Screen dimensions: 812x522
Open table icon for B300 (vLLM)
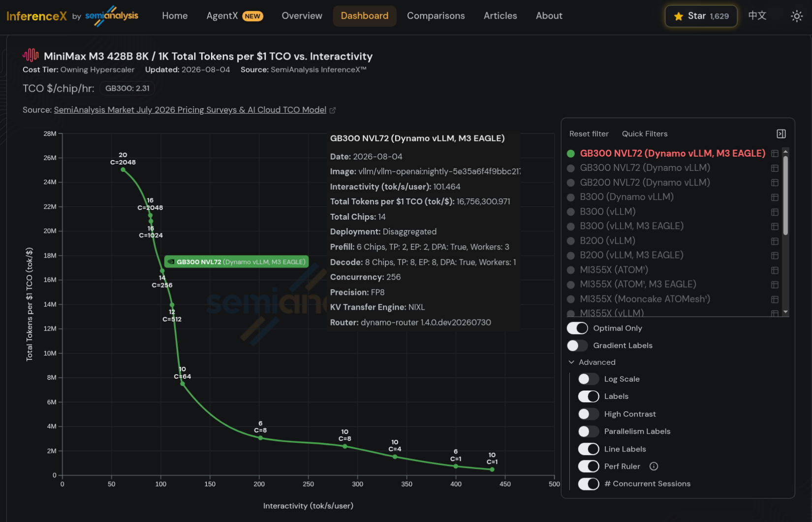(x=775, y=212)
